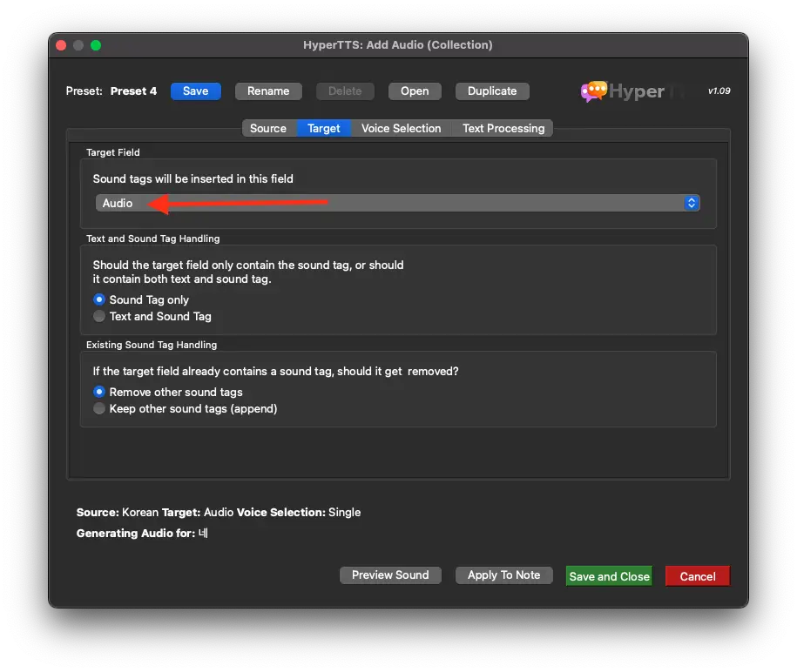Duplicate Preset 4
Screen dimensions: 797x672
coord(492,91)
